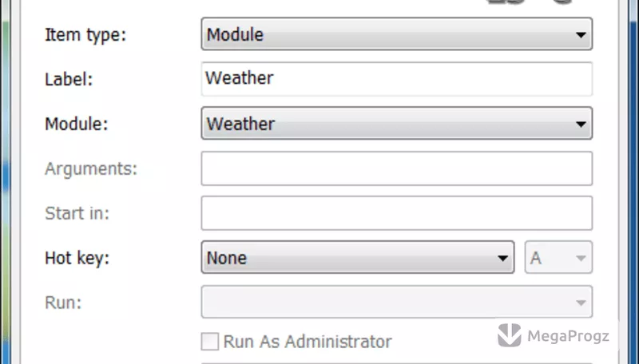Image resolution: width=639 pixels, height=364 pixels.
Task: Open the Module dropdown showing Weather
Action: [x=396, y=124]
